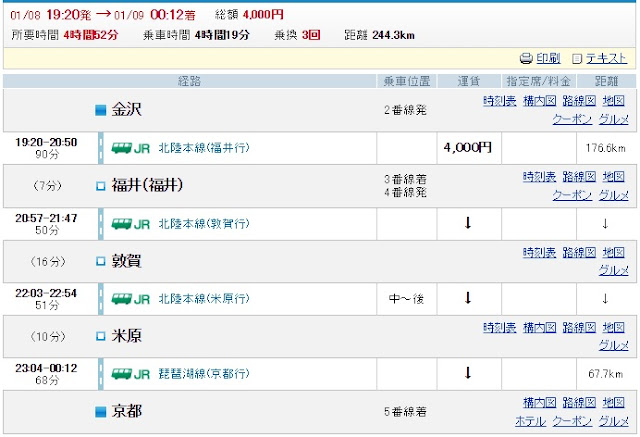
Task: Click hollow square marker beside 米原
Action: coord(101,336)
